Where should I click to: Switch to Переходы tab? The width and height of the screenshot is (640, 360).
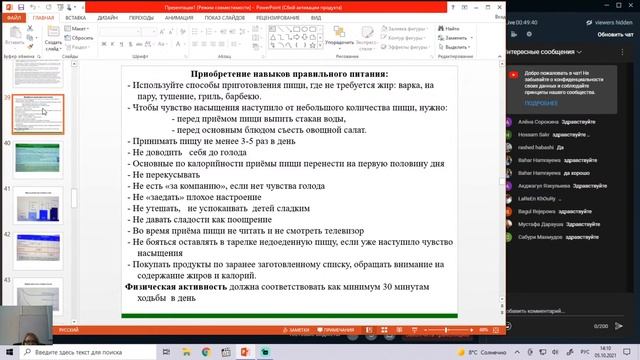pos(141,18)
